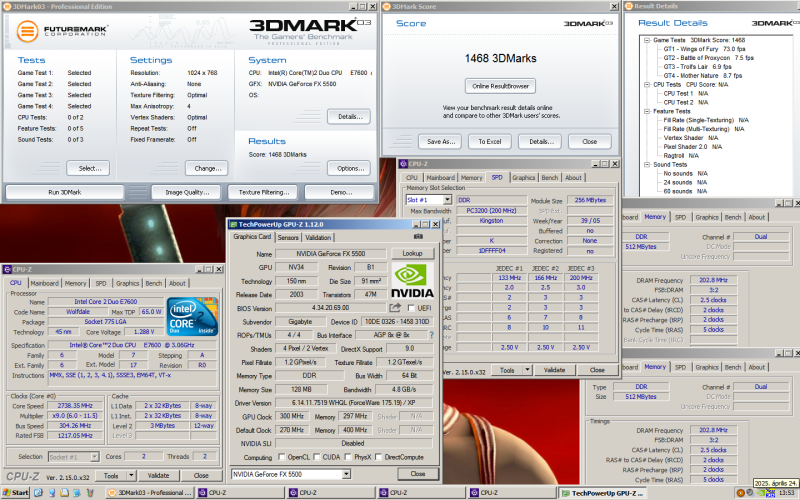This screenshot has width=800, height=500.
Task: Toggle the OpenCL checkbox
Action: (x=282, y=457)
